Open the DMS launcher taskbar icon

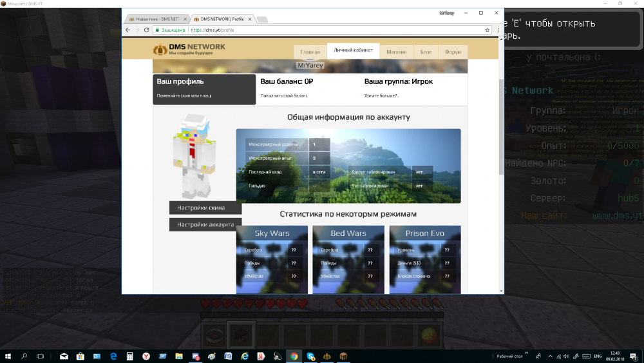[327, 356]
